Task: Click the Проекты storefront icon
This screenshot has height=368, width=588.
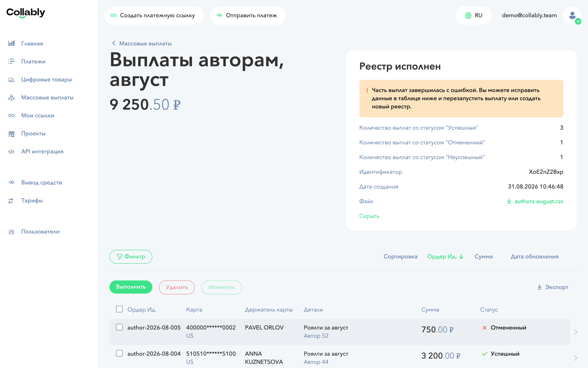Action: [x=11, y=133]
